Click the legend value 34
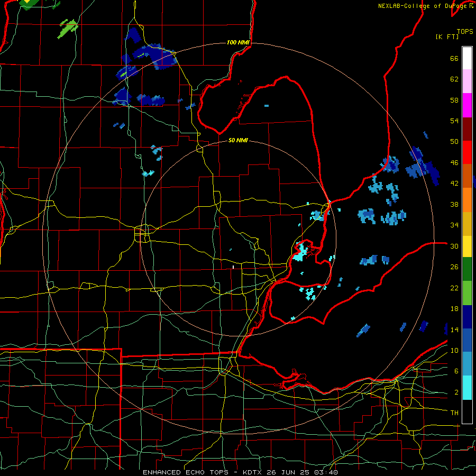The height and width of the screenshot is (476, 476). point(454,225)
